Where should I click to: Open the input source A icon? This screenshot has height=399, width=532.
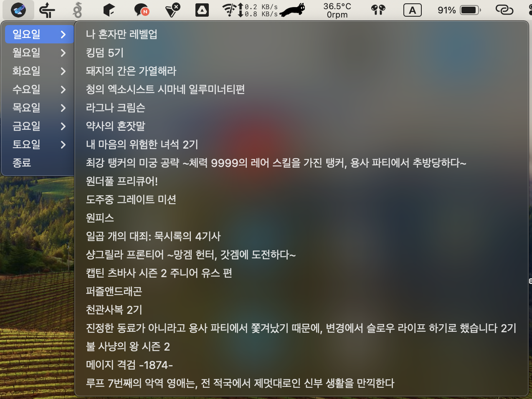(412, 10)
